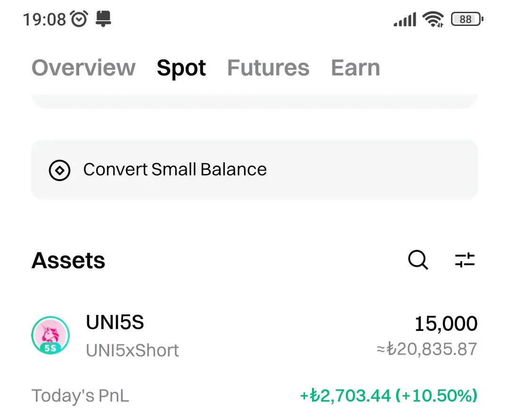Open asset search with the magnifier icon

[418, 260]
